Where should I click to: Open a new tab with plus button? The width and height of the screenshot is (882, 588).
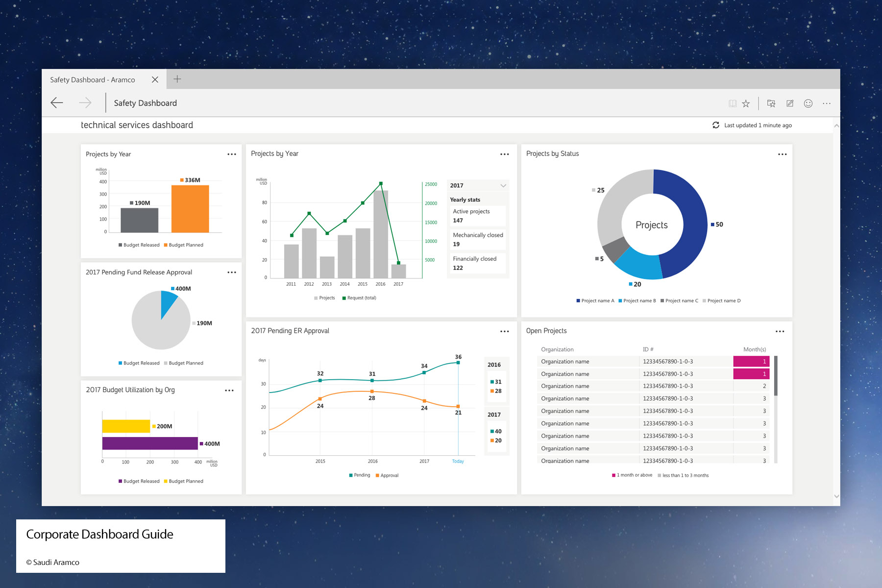(177, 79)
